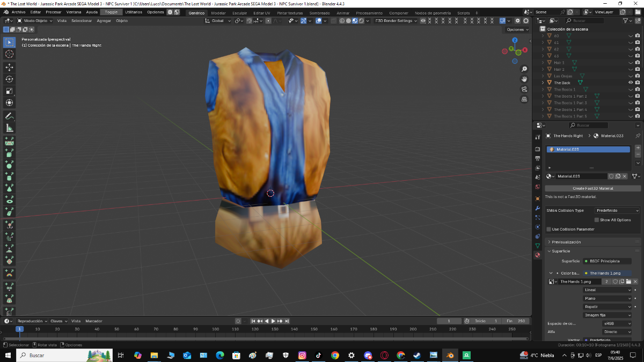Select the Annotate tool

pos(9,116)
